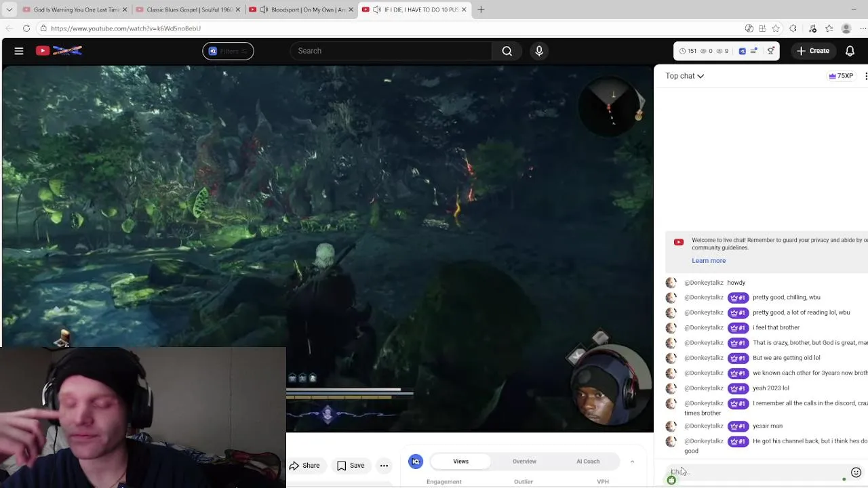The image size is (868, 488).
Task: Go to YouTube home via logo
Action: 59,51
